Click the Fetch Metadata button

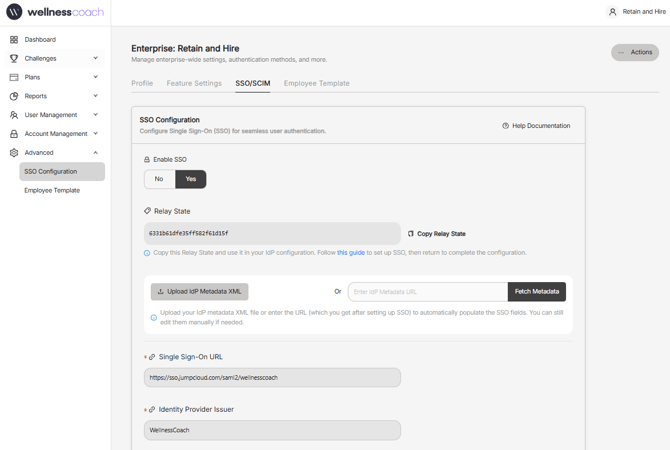(537, 292)
